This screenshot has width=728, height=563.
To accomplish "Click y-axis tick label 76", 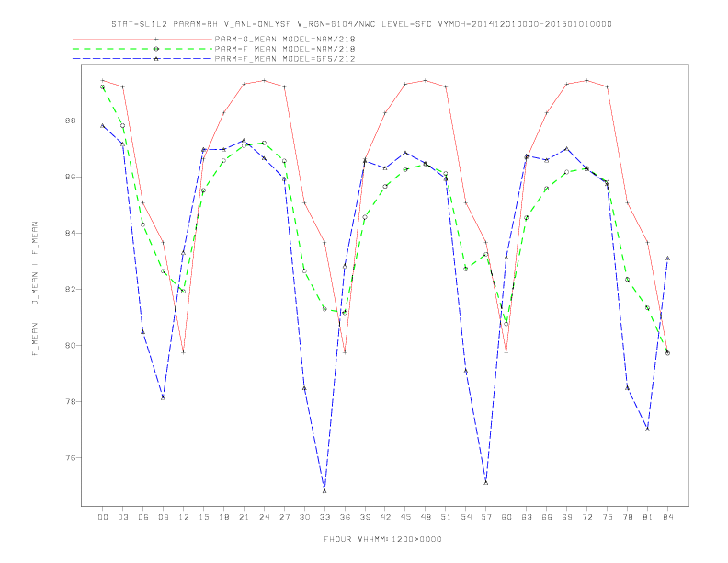I will 70,458.
